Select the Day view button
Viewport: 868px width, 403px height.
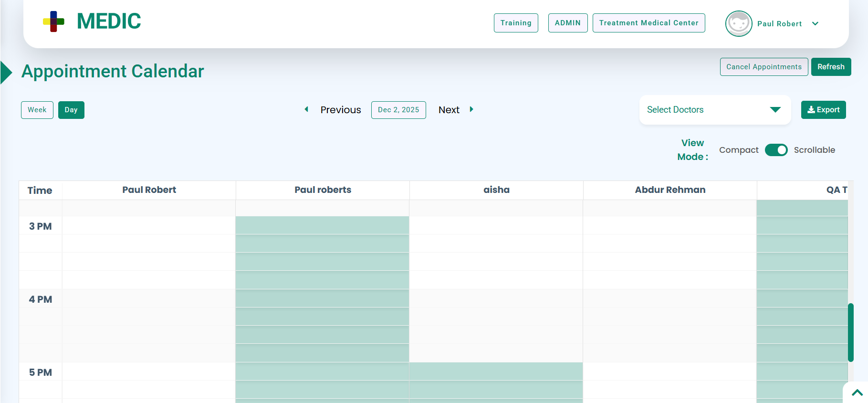[71, 110]
